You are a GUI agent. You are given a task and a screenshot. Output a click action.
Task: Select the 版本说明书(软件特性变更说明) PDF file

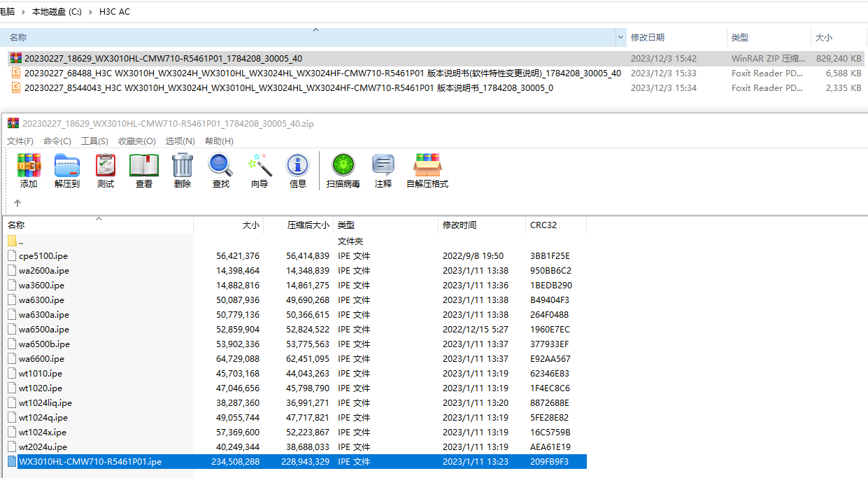[x=322, y=73]
